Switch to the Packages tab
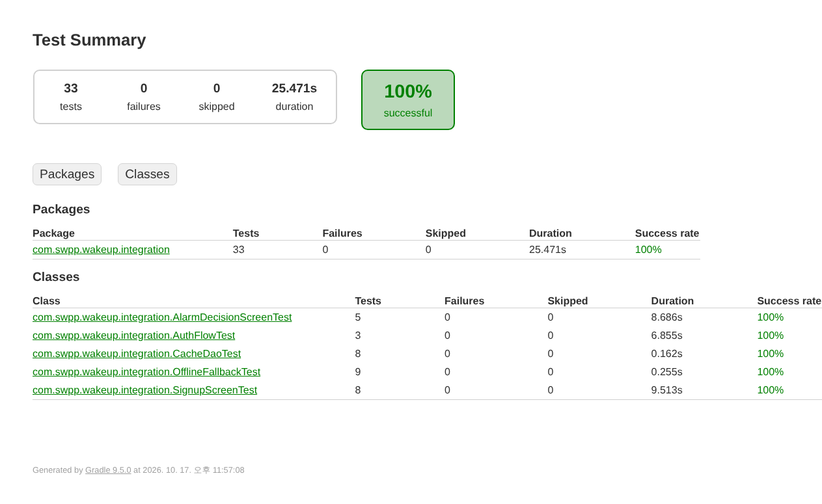Screen dimensions: 822x504 point(67,174)
